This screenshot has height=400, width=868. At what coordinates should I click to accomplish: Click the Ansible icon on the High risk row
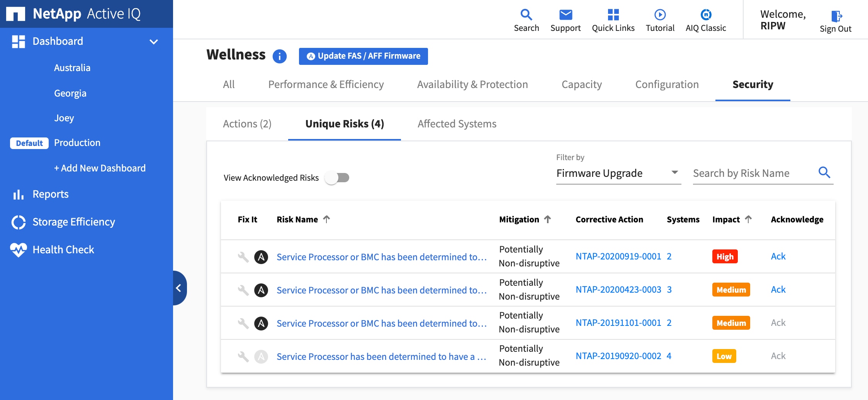pos(261,257)
